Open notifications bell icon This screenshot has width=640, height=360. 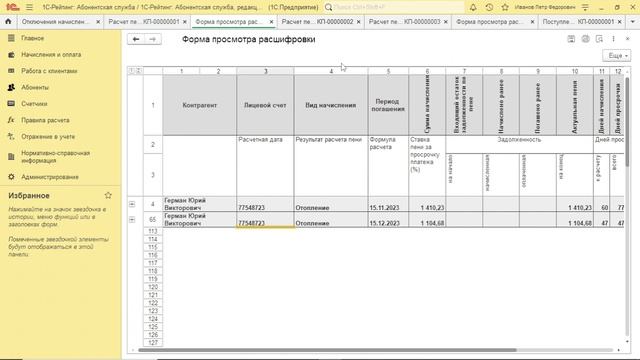click(473, 7)
